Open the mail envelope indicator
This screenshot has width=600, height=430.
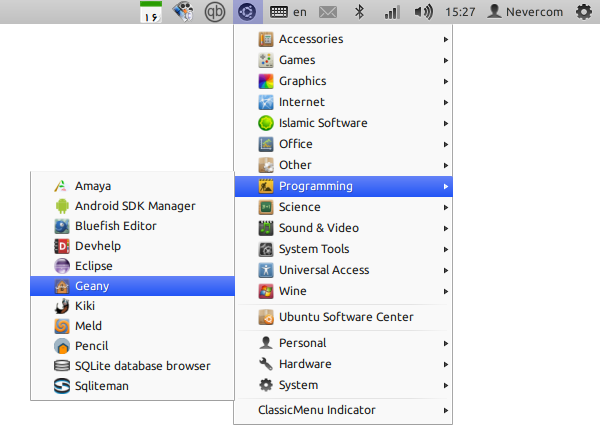coord(328,12)
